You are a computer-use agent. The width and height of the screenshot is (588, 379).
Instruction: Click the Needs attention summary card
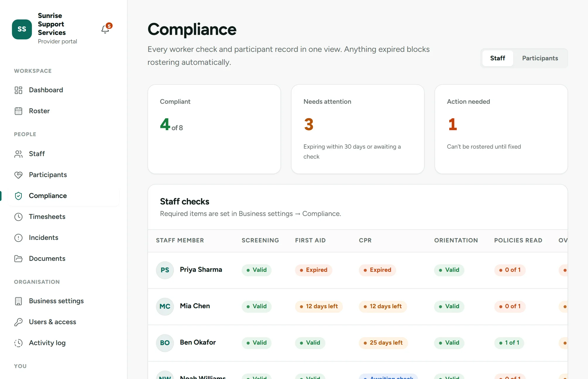(358, 129)
